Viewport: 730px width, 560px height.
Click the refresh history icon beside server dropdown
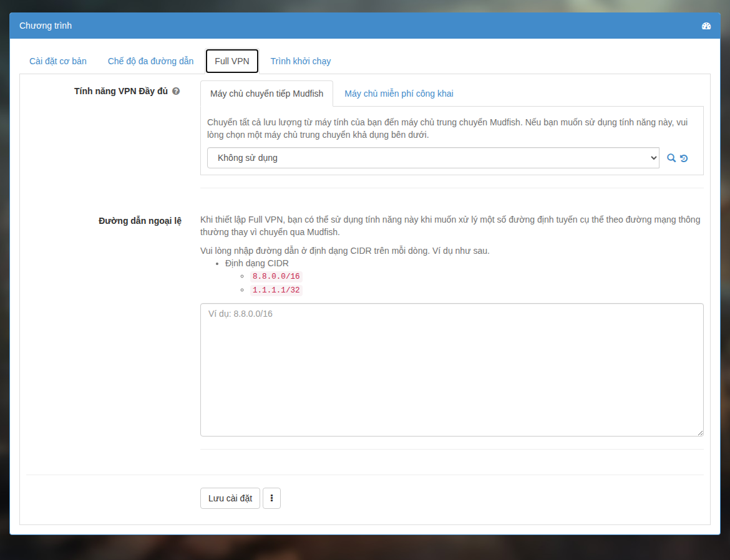684,158
